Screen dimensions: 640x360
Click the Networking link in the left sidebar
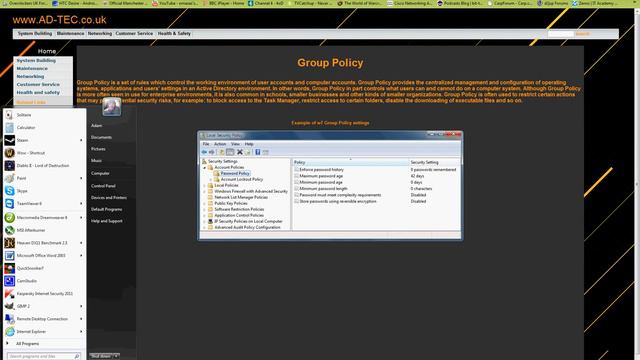pyautogui.click(x=30, y=76)
